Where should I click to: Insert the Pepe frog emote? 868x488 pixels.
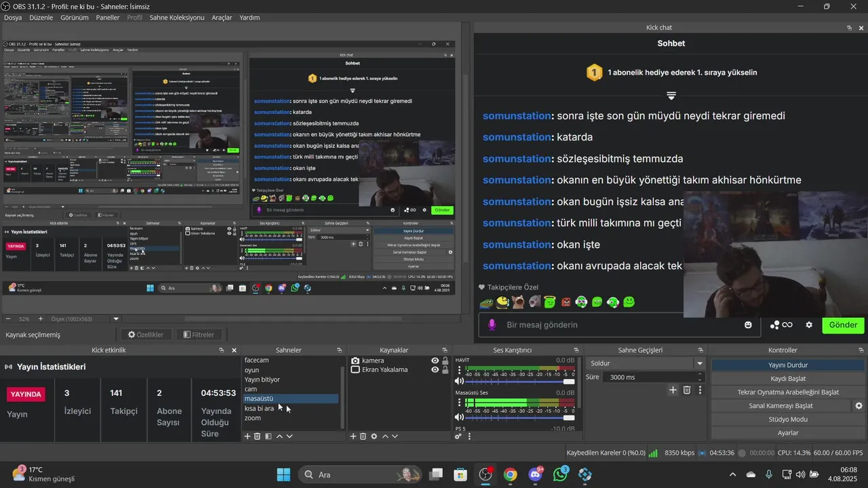click(x=486, y=302)
